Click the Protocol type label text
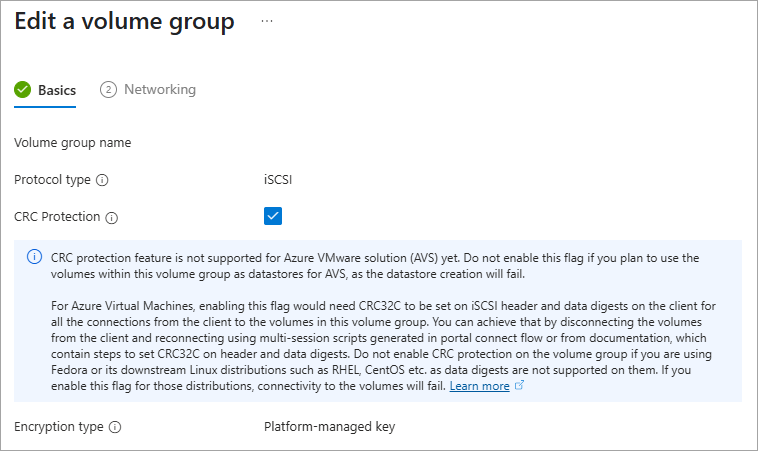 coord(53,180)
